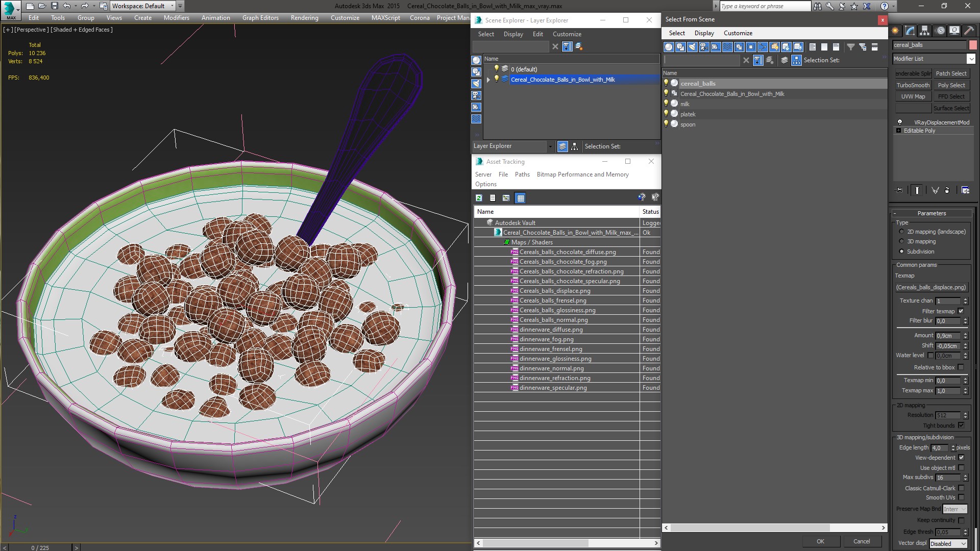Click Undo arrow in quick access toolbar
Image resolution: width=980 pixels, height=551 pixels.
67,6
